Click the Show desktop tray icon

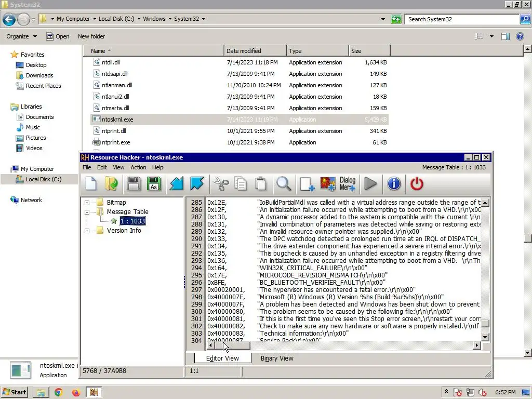pos(526,393)
